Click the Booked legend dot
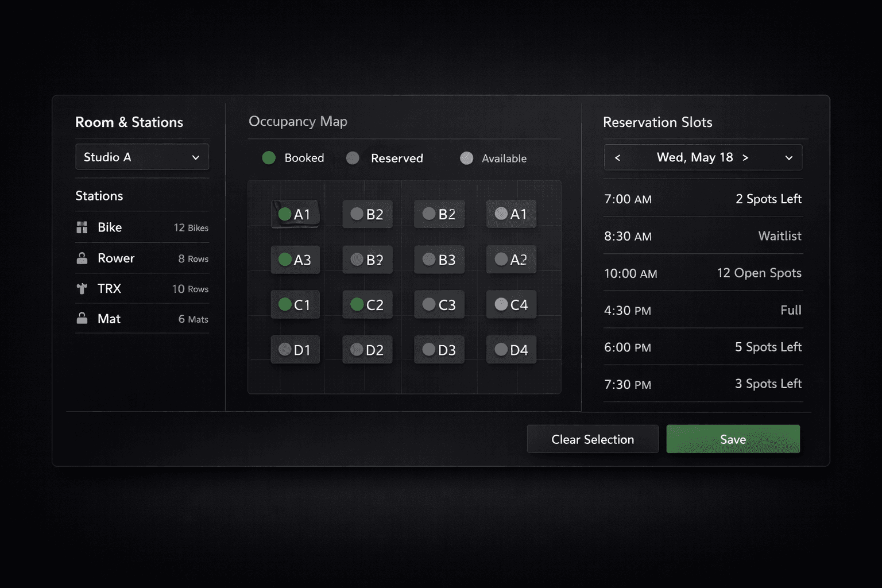 pos(268,157)
